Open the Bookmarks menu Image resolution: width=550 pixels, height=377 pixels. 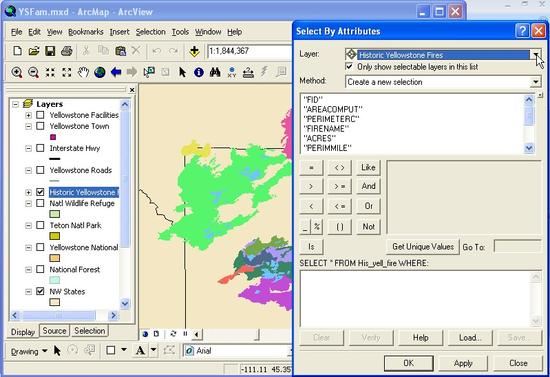(x=86, y=32)
